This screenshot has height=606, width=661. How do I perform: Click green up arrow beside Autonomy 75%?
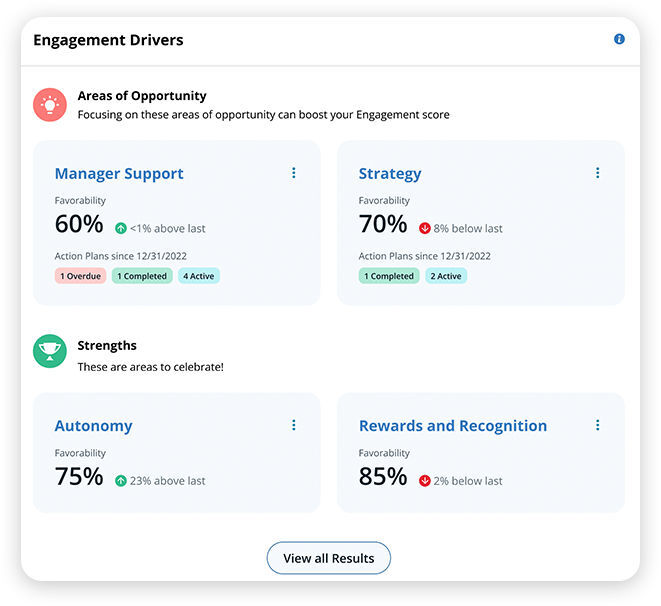[121, 480]
